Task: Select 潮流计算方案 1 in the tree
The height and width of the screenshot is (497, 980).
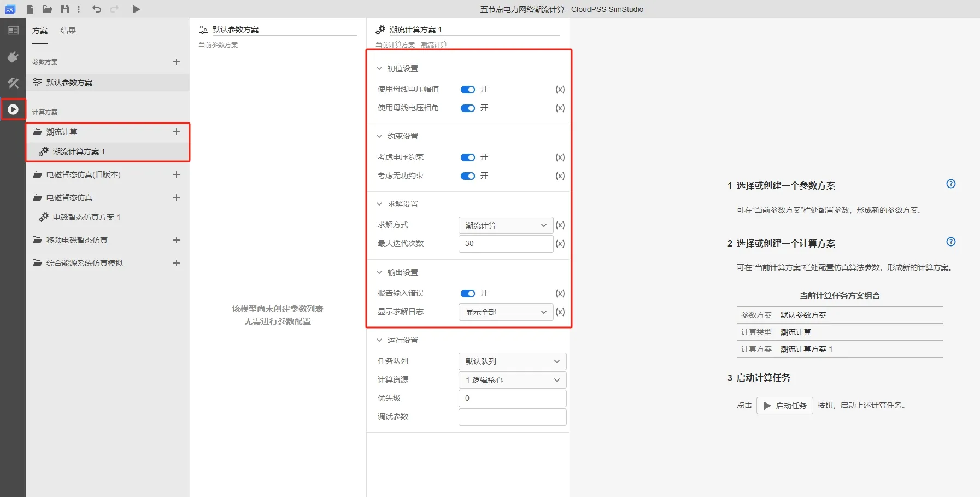Action: [x=108, y=151]
